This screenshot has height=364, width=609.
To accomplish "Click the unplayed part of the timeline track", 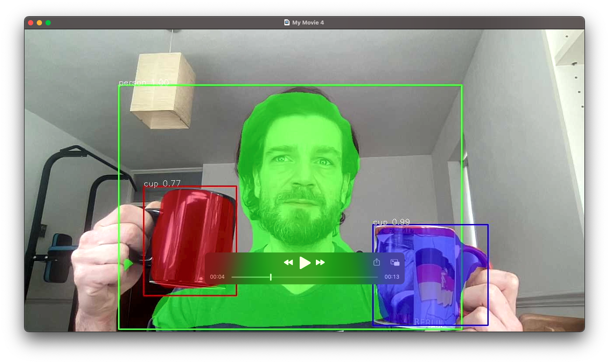I will [x=324, y=277].
